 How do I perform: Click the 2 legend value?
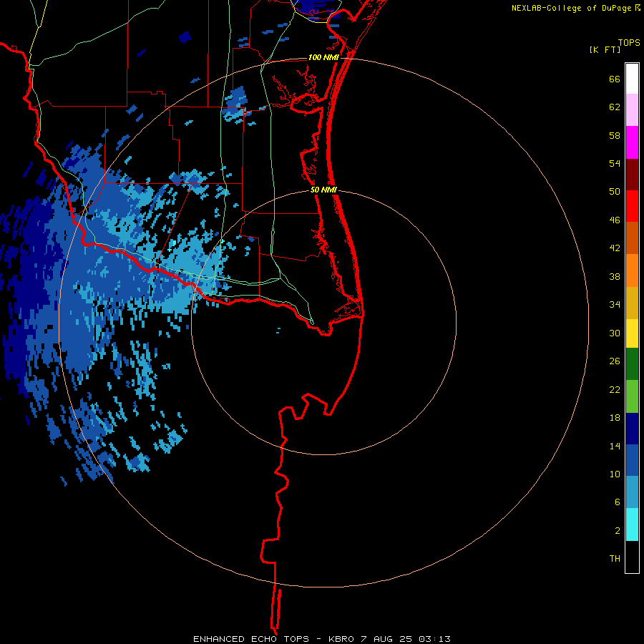(x=618, y=530)
